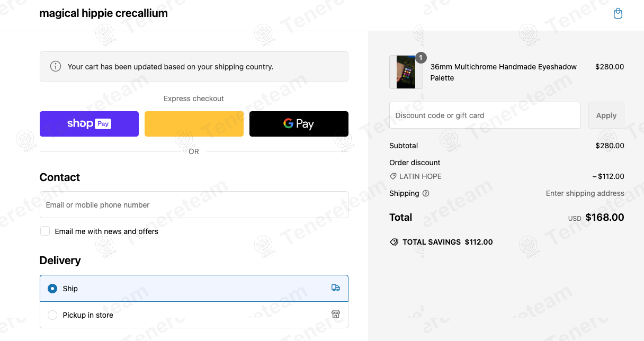Open the shopping bag cart icon
The image size is (644, 341).
click(x=618, y=14)
